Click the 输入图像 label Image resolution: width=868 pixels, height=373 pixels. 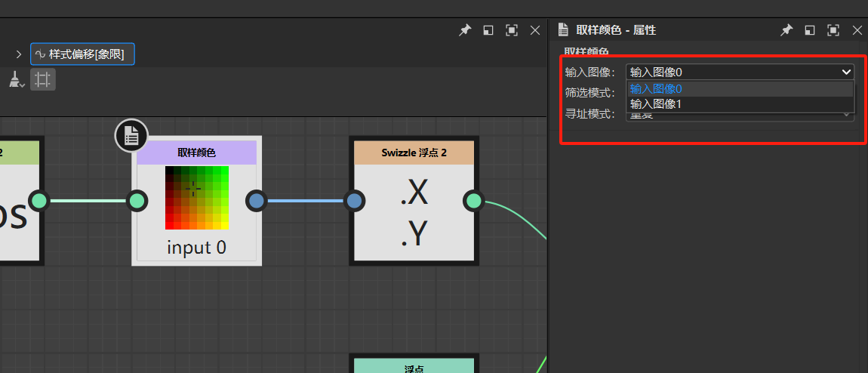click(590, 72)
